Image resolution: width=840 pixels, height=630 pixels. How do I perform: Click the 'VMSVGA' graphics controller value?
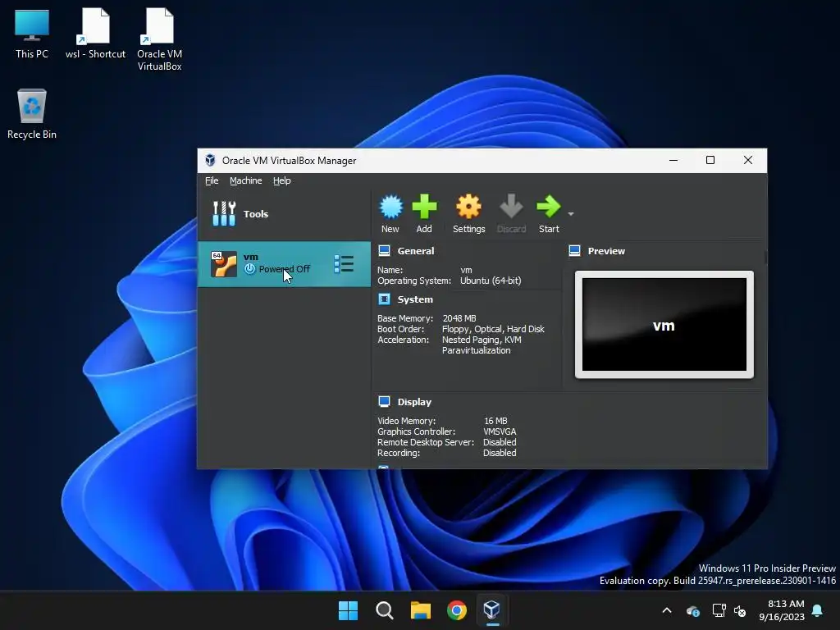(x=500, y=431)
